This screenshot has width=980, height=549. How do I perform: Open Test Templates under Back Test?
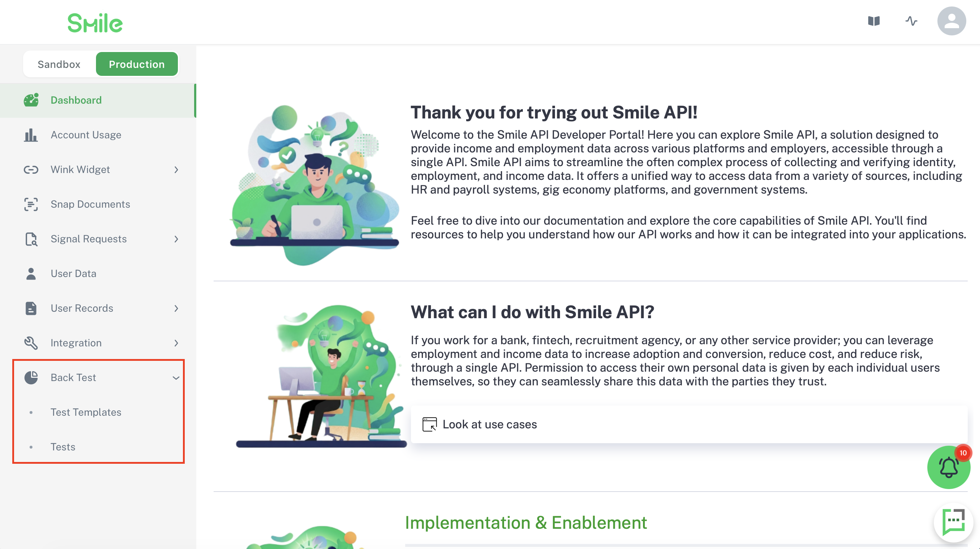(86, 412)
